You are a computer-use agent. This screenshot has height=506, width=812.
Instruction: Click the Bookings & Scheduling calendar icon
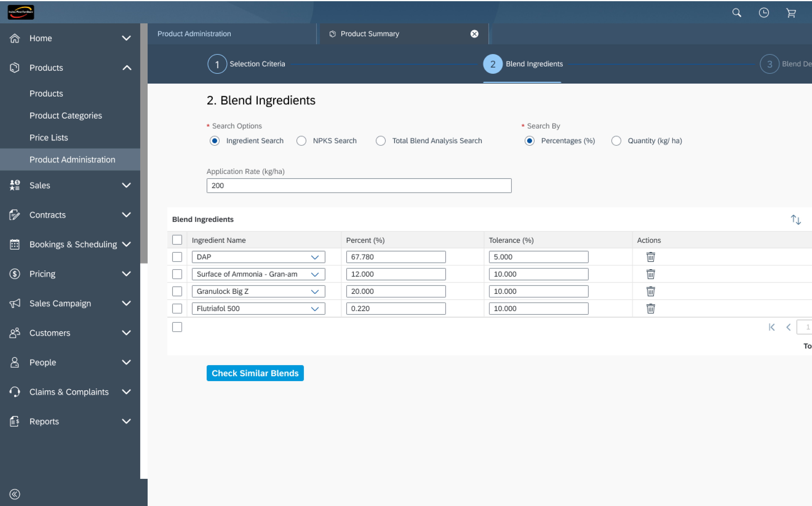15,244
